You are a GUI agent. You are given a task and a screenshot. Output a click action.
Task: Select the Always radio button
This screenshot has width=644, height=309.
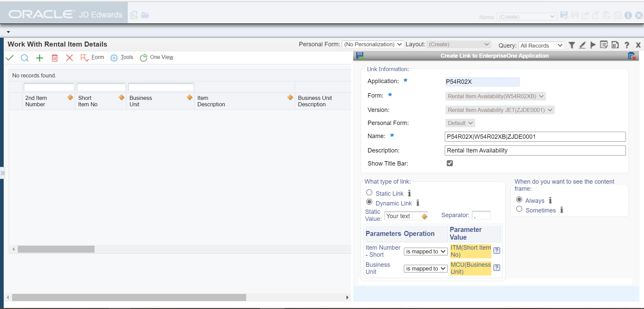click(x=519, y=199)
